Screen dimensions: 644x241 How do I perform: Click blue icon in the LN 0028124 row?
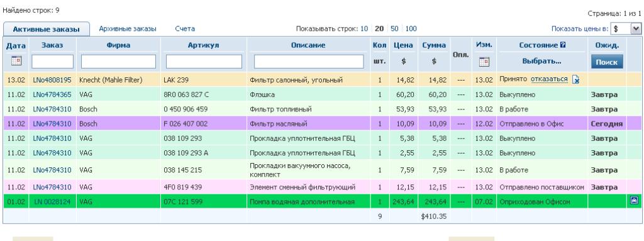[634, 201]
